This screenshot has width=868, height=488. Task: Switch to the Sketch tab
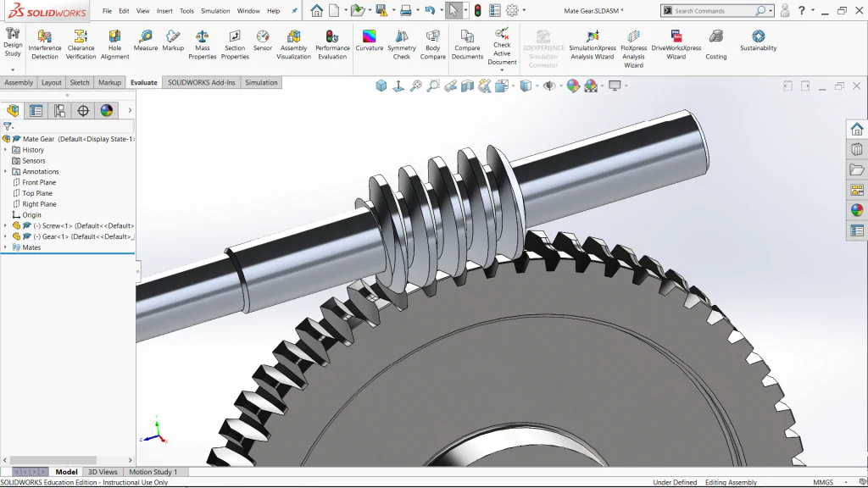tap(79, 82)
